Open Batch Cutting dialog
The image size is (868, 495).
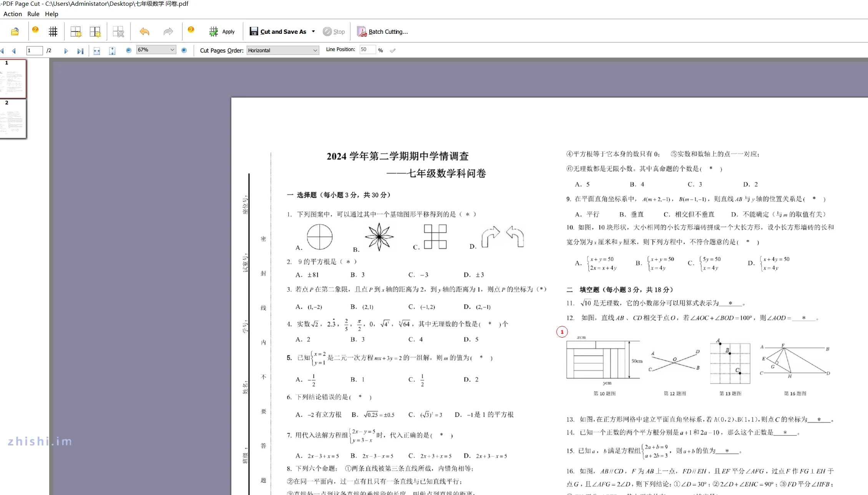coord(383,31)
